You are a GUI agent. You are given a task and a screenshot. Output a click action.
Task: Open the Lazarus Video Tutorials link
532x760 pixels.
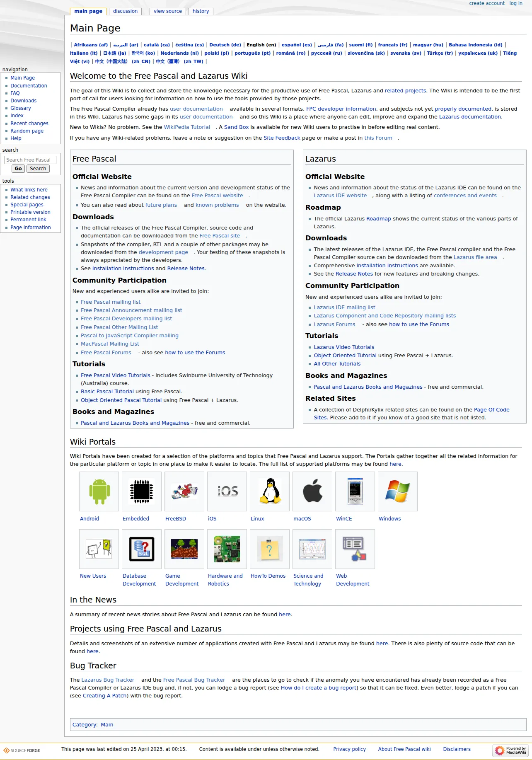tap(344, 347)
